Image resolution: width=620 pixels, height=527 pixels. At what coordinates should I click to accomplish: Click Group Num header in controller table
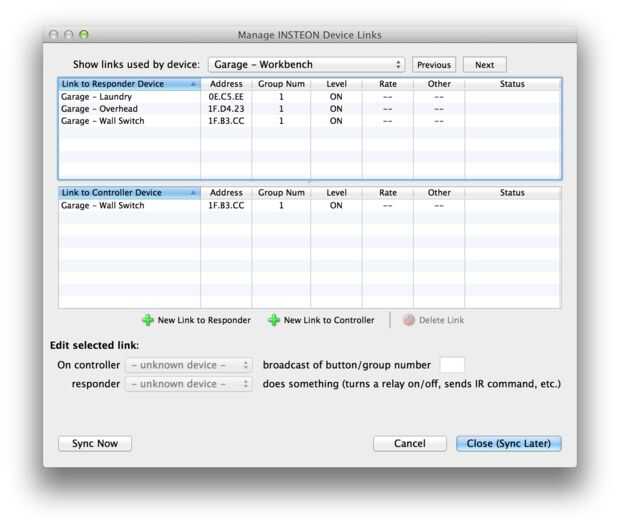[x=281, y=193]
